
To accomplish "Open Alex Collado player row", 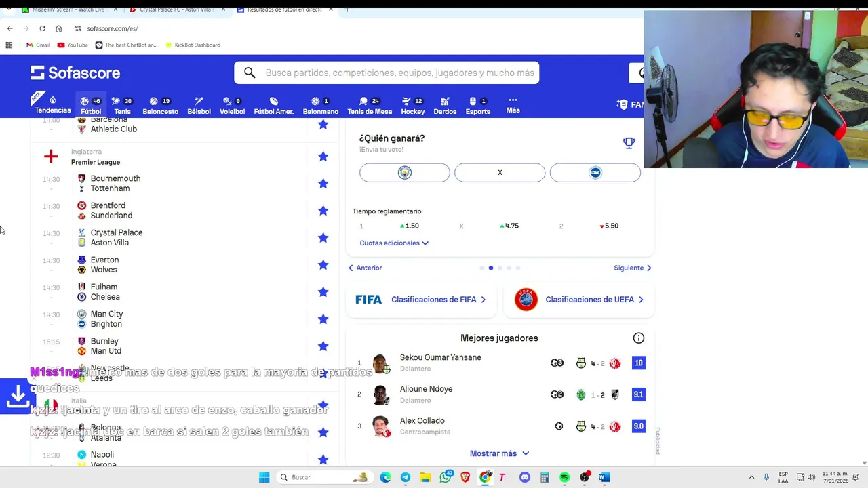I will [500, 426].
